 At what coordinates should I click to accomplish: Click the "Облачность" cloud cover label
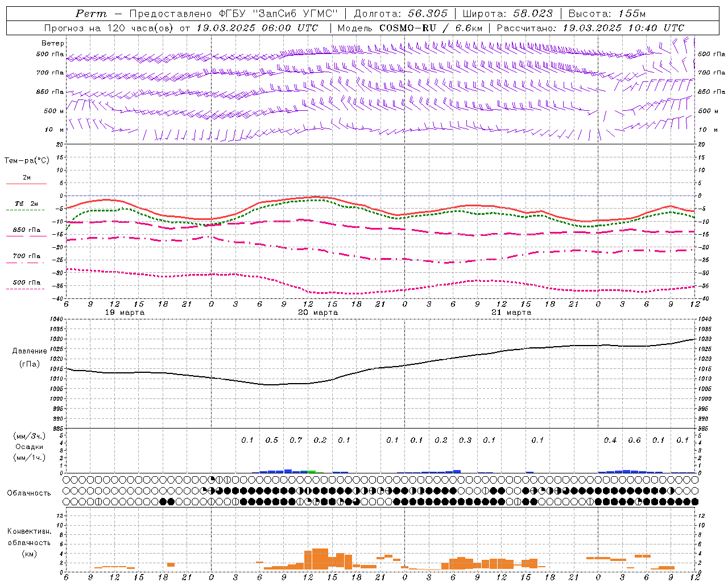click(x=29, y=493)
